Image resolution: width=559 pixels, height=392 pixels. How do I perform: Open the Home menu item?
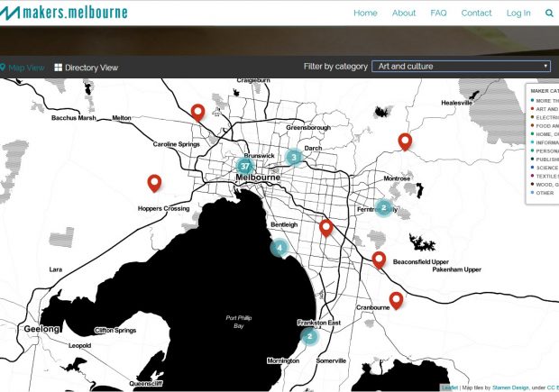pyautogui.click(x=365, y=14)
